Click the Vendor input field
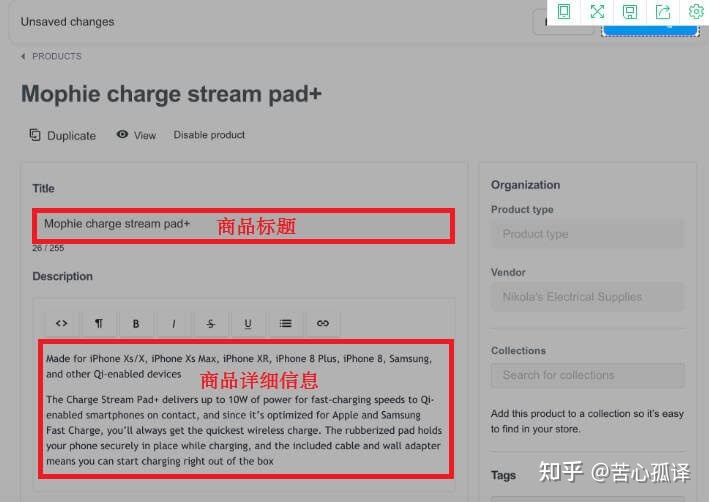Screen dimensions: 709x502 (588, 297)
